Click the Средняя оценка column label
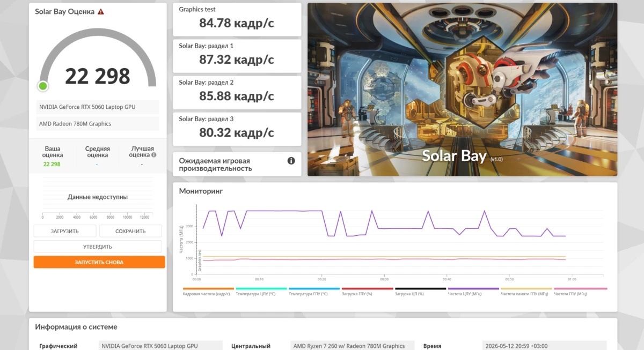 (x=97, y=152)
